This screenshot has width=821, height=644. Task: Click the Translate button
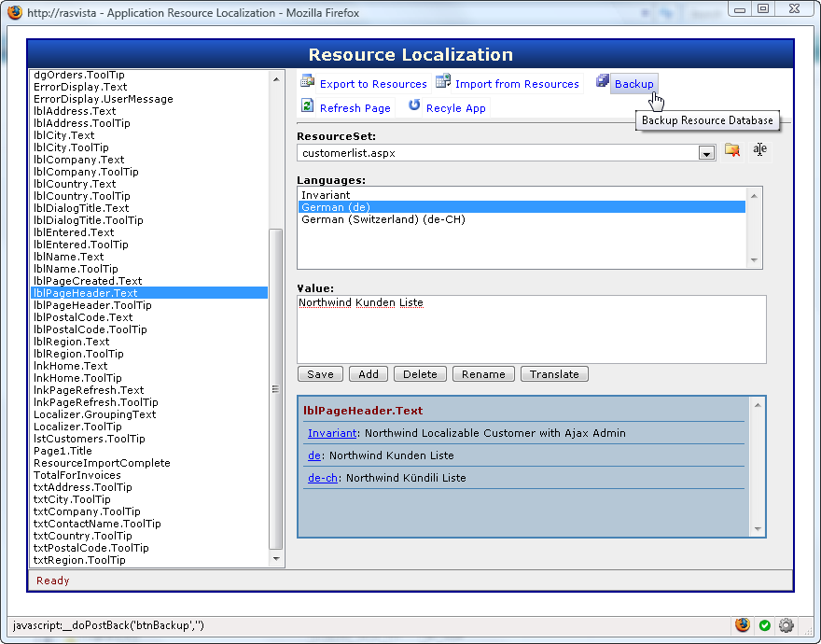tap(554, 374)
